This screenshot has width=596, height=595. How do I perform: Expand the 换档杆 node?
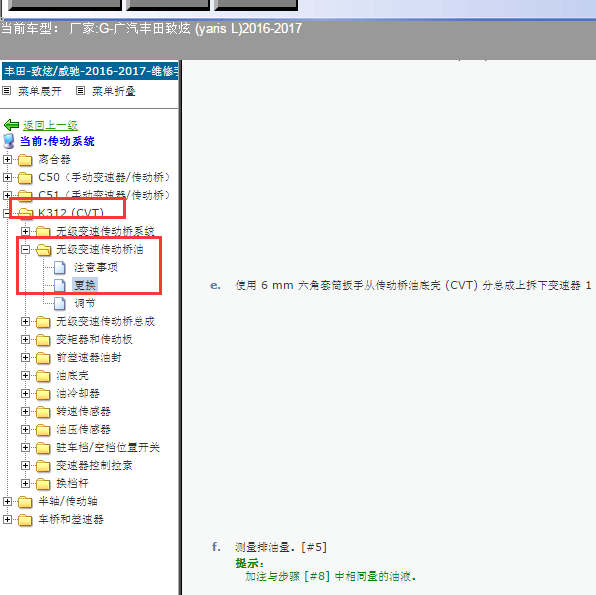25,483
